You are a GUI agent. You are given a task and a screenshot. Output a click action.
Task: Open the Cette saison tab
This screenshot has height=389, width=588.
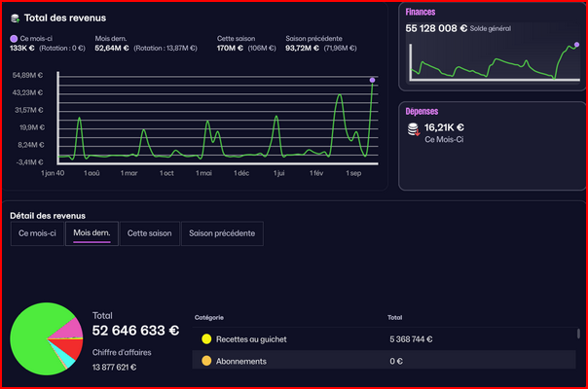[150, 233]
